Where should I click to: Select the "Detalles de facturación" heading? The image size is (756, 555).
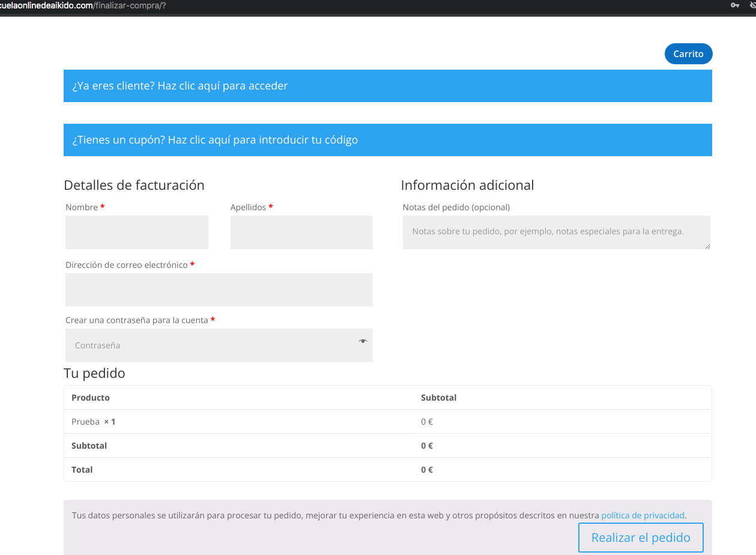pos(134,185)
